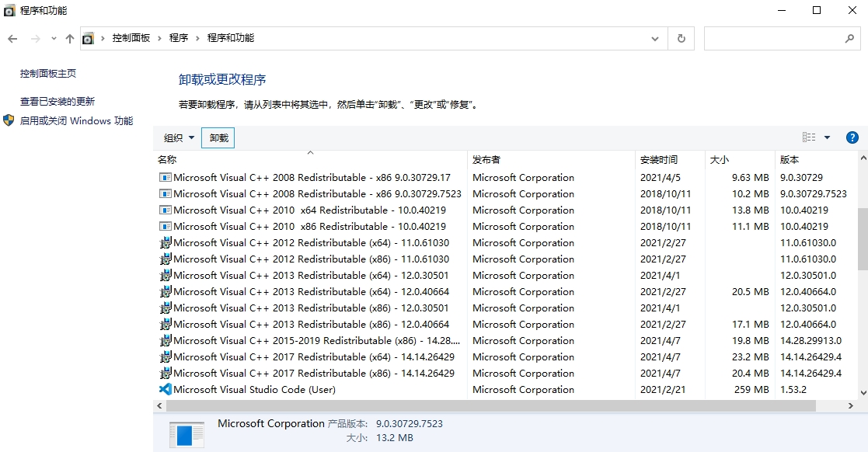Click size 13.2 MB in details pane

click(395, 438)
